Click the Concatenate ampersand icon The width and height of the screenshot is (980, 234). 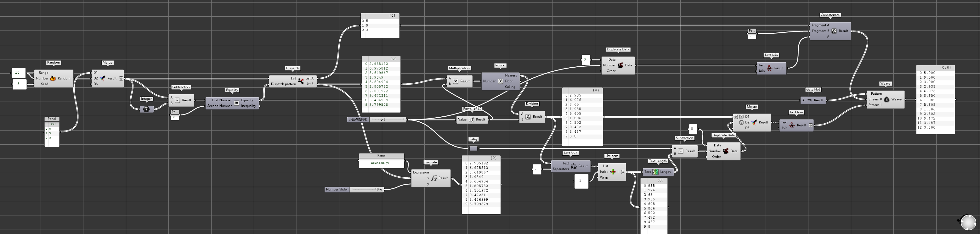coord(834,31)
